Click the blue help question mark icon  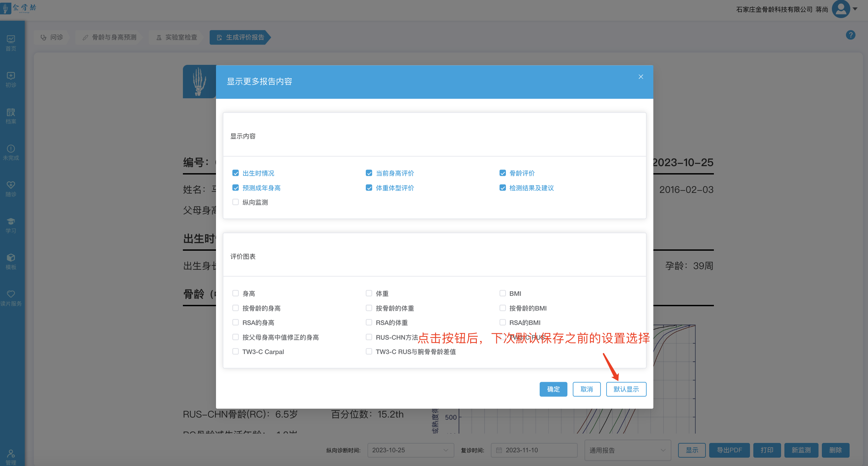[850, 35]
